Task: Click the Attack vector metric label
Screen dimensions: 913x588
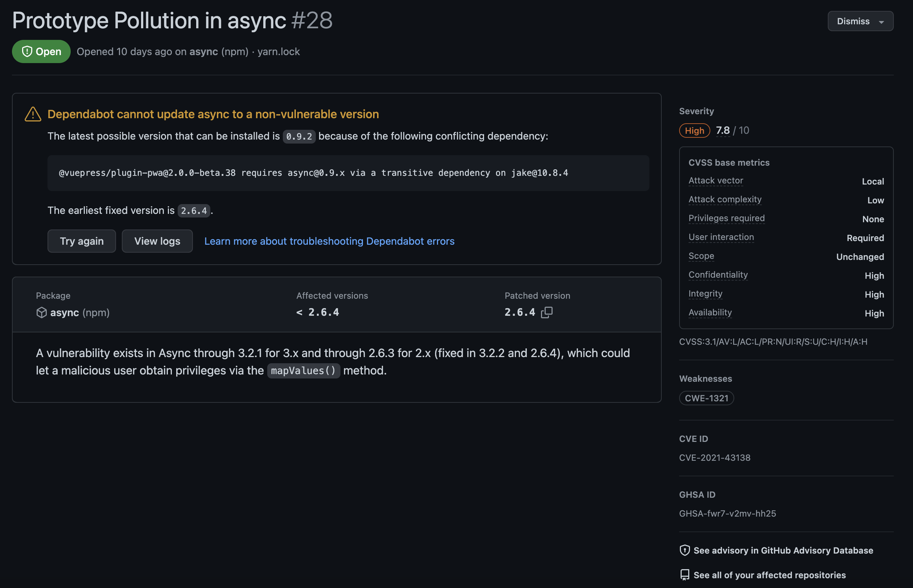Action: [x=716, y=181]
